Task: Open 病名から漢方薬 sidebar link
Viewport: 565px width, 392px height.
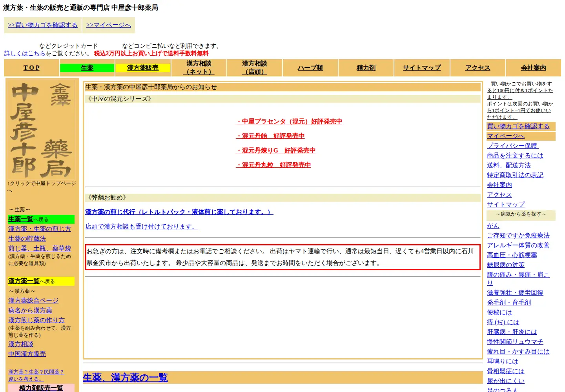Action: [30, 310]
